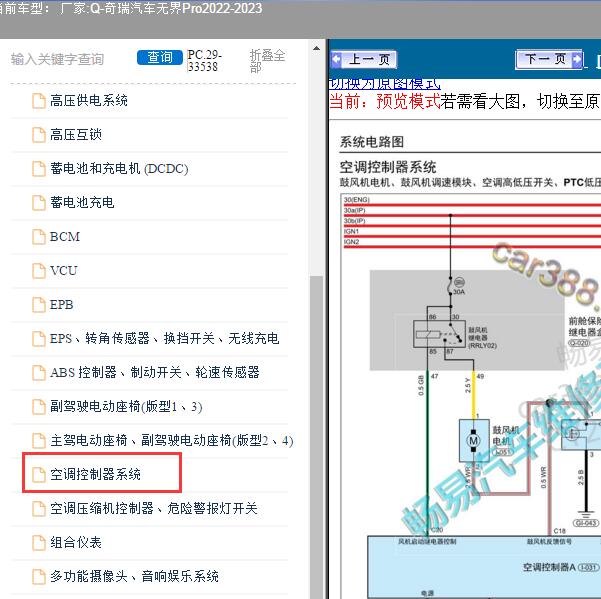Go to previous page with 上一页
Image resolution: width=601 pixels, height=599 pixels.
[363, 59]
